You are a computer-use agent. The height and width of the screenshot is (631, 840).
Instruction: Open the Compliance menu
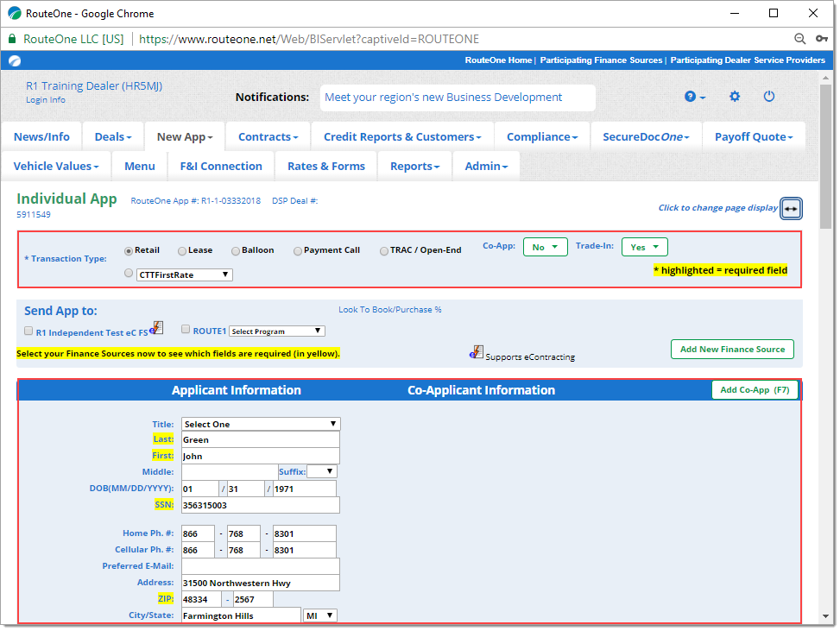(542, 137)
